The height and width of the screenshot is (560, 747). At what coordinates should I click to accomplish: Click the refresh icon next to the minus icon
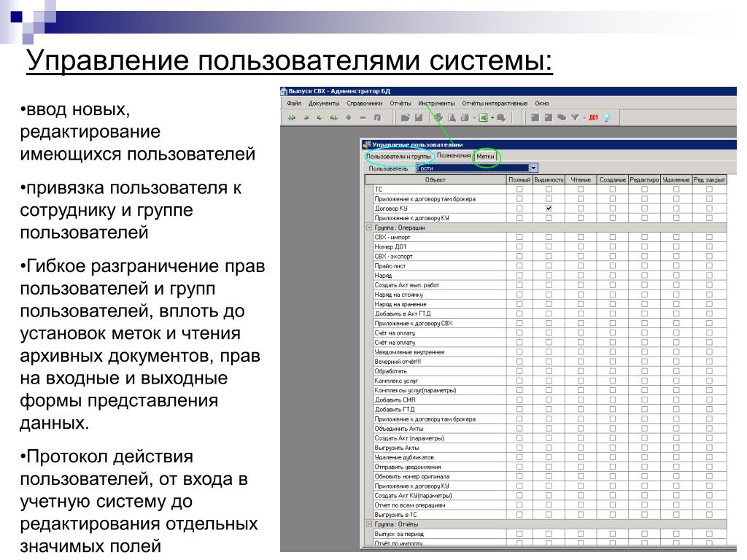(377, 117)
